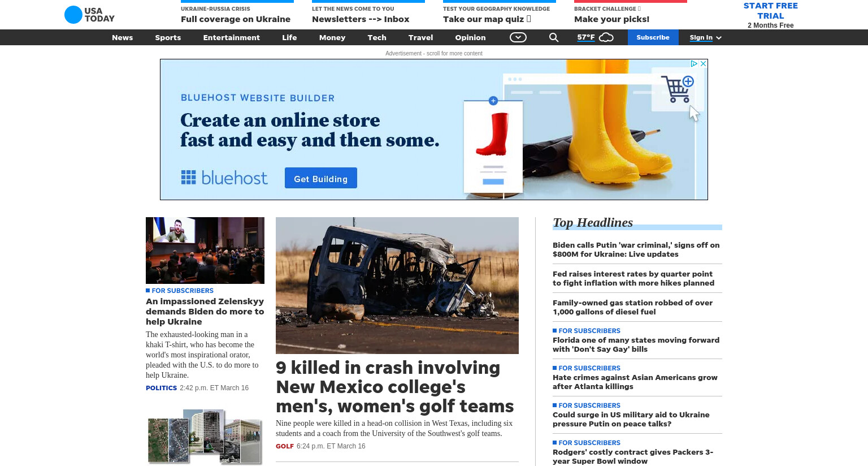Click the Subscribe button

pos(653,37)
